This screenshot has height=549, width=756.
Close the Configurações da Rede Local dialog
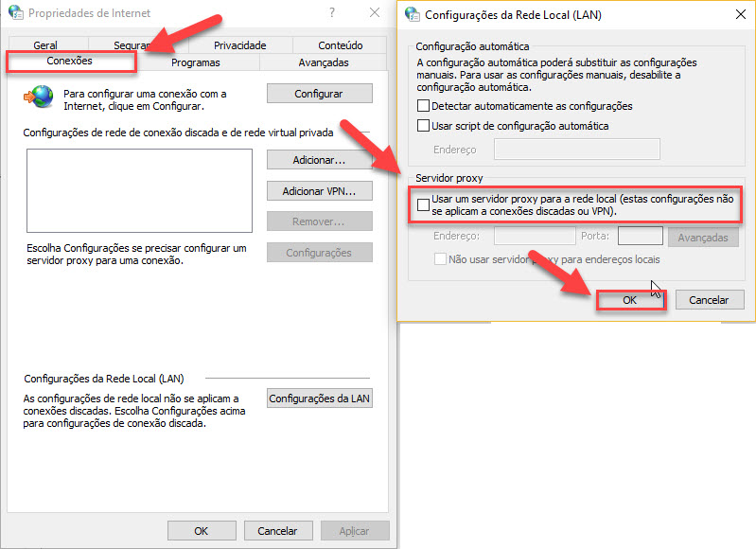coord(741,14)
